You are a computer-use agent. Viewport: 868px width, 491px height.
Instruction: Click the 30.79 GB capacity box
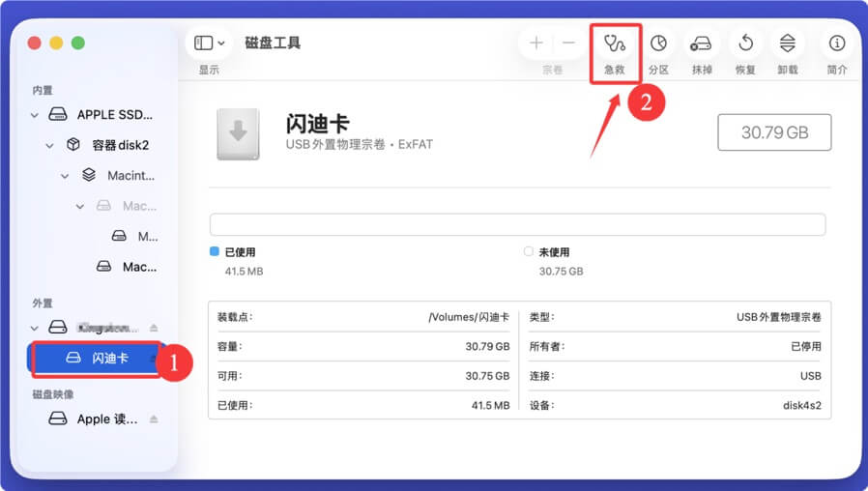(774, 132)
